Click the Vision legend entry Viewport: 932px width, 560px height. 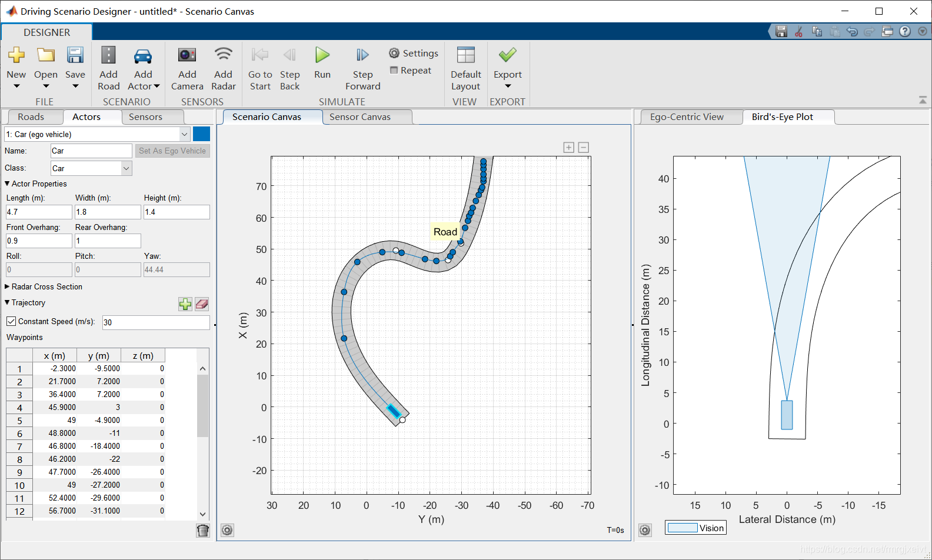point(695,528)
